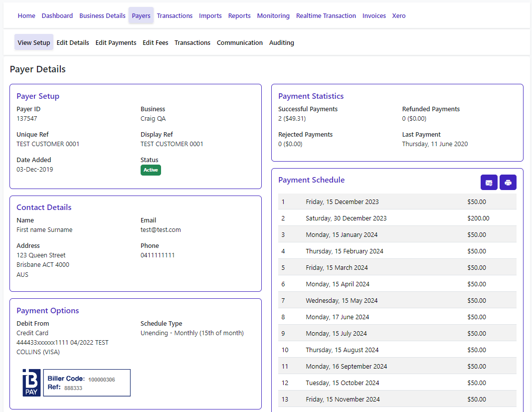Go to Business Details
Viewport: 532px width, 412px height.
pyautogui.click(x=102, y=16)
